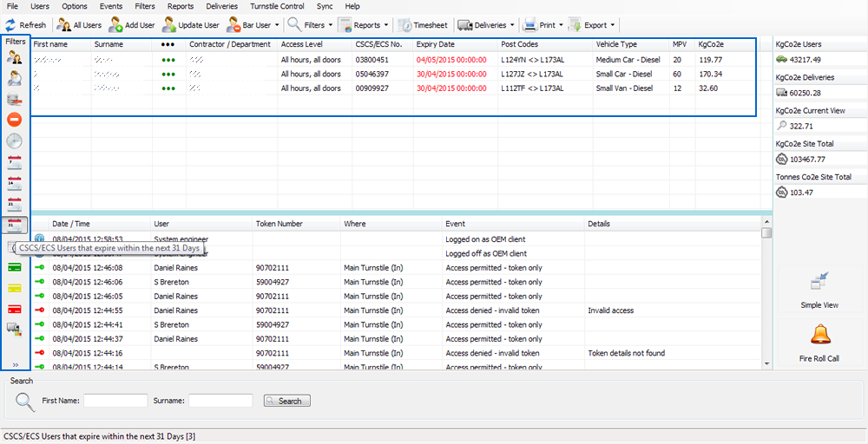Focus the First Name search field
Screen dimensions: 868x444
click(115, 401)
